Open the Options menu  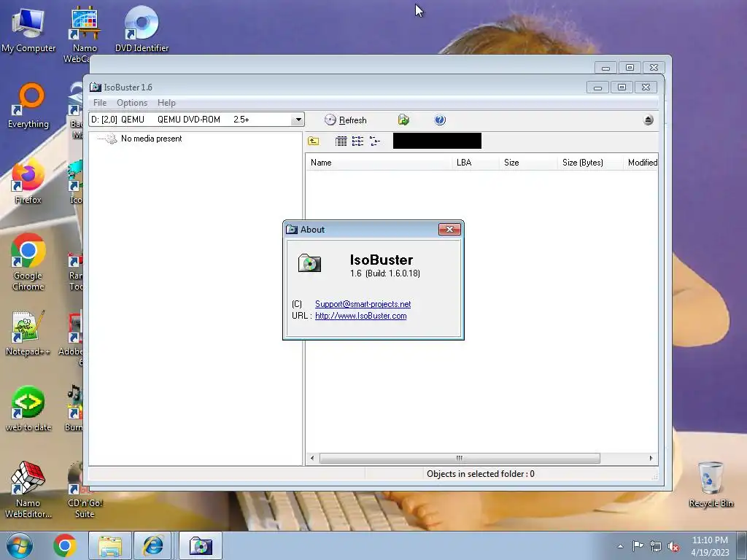point(132,103)
